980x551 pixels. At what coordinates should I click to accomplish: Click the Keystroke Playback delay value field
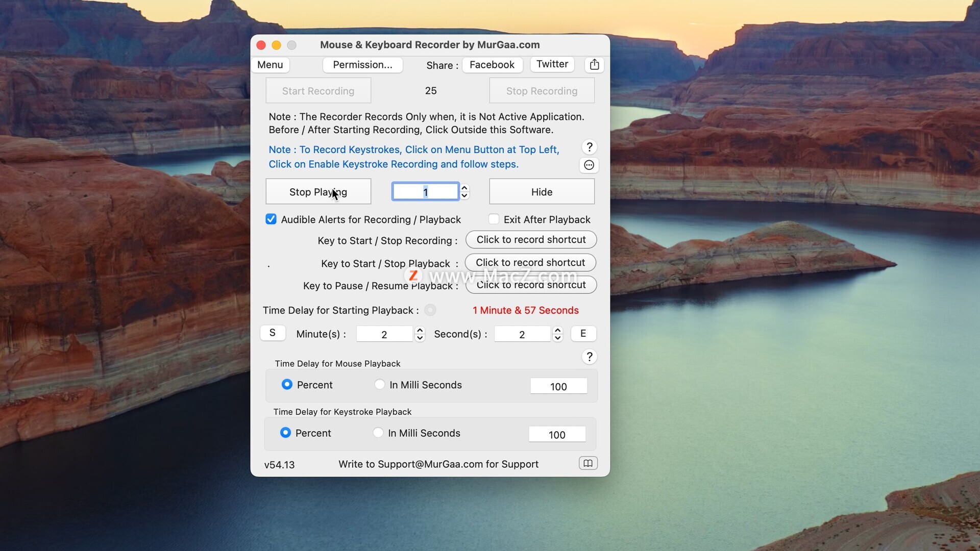(x=557, y=435)
